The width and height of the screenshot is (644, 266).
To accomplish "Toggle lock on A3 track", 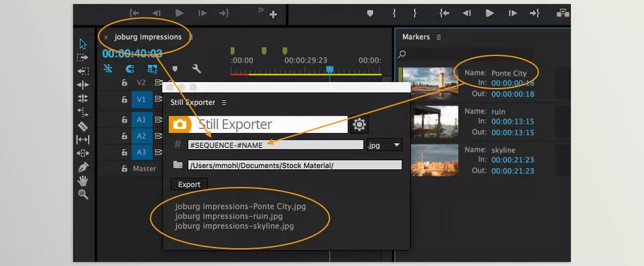I will click(x=125, y=152).
